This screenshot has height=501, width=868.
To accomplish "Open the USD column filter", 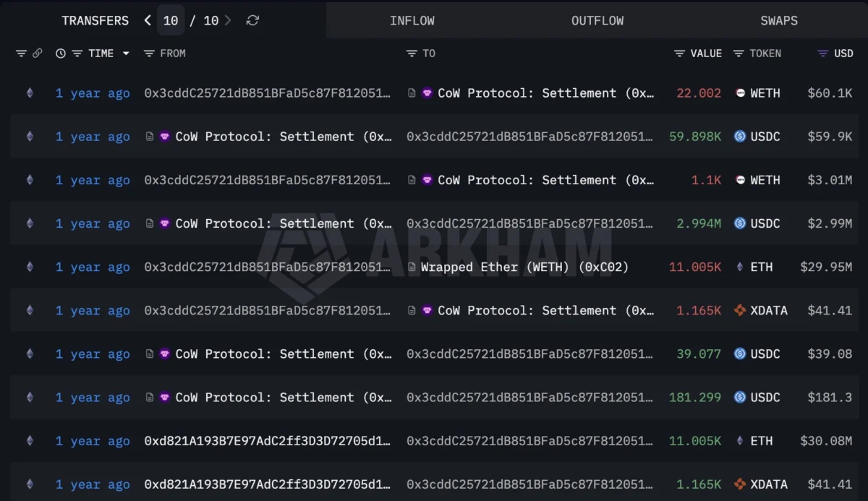I will (x=822, y=53).
